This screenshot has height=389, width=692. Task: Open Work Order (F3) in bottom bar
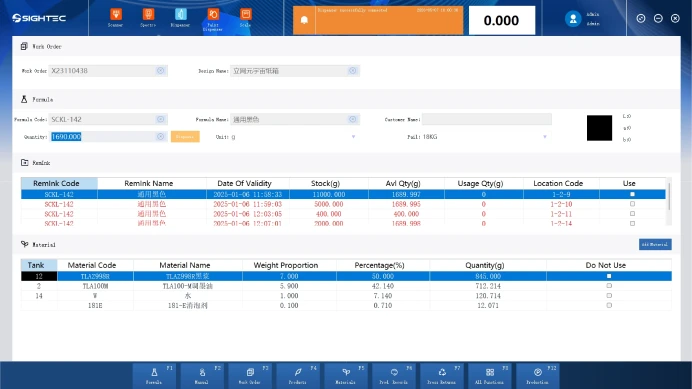[251, 375]
